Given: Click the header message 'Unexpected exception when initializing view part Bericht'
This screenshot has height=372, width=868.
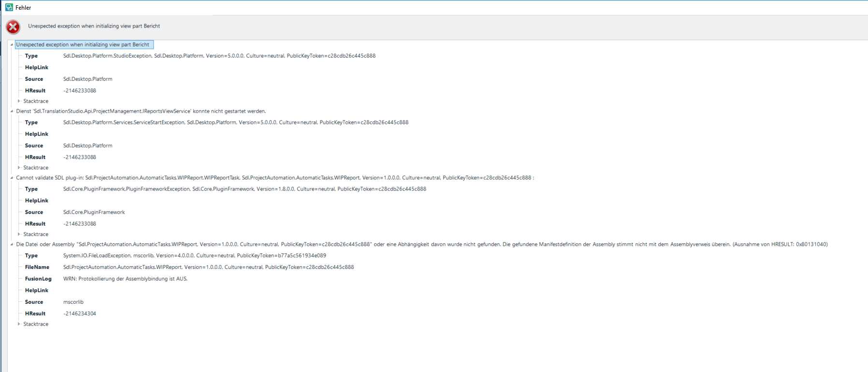Looking at the screenshot, I should [94, 26].
